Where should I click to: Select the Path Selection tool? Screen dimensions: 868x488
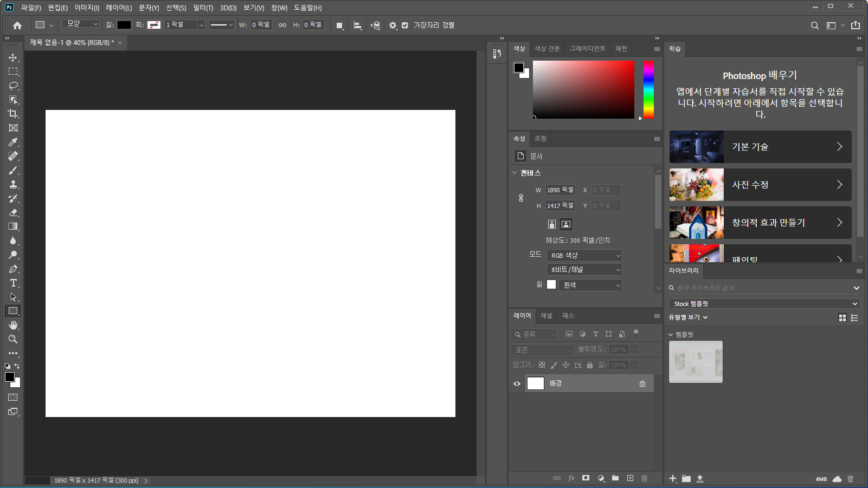pos(13,297)
